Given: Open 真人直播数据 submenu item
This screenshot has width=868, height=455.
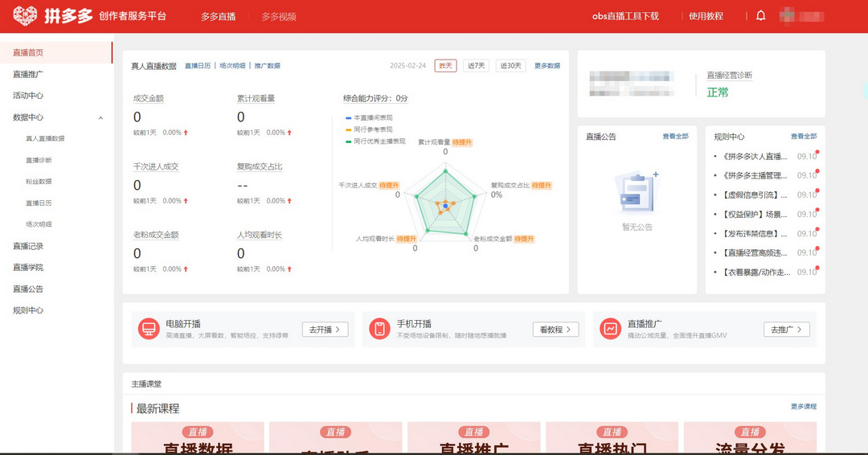Looking at the screenshot, I should pyautogui.click(x=45, y=138).
